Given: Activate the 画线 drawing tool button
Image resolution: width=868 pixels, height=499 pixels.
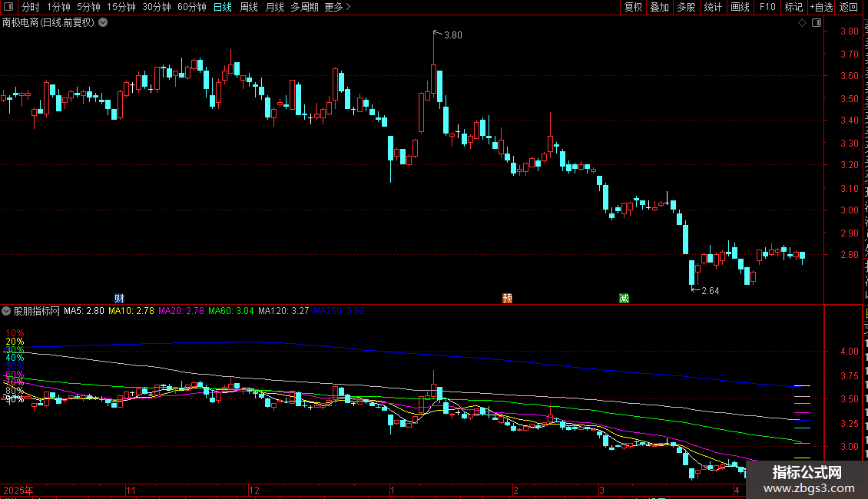Looking at the screenshot, I should coord(740,7).
